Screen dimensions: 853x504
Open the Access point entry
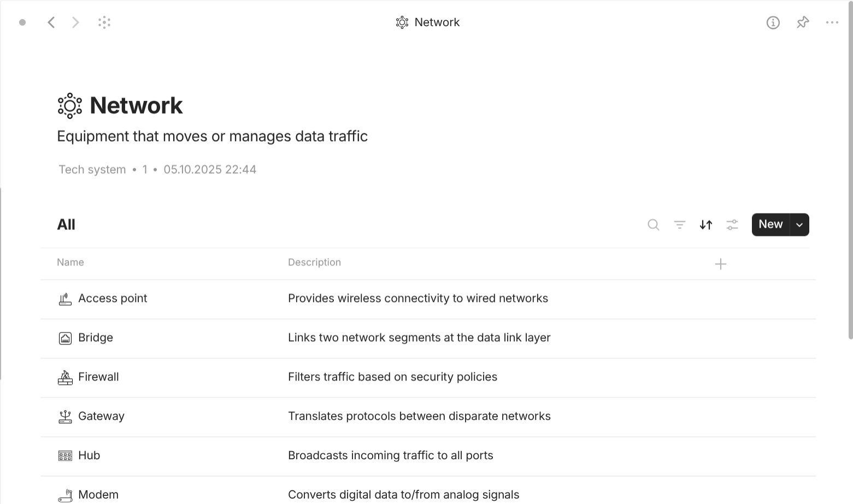[113, 299]
